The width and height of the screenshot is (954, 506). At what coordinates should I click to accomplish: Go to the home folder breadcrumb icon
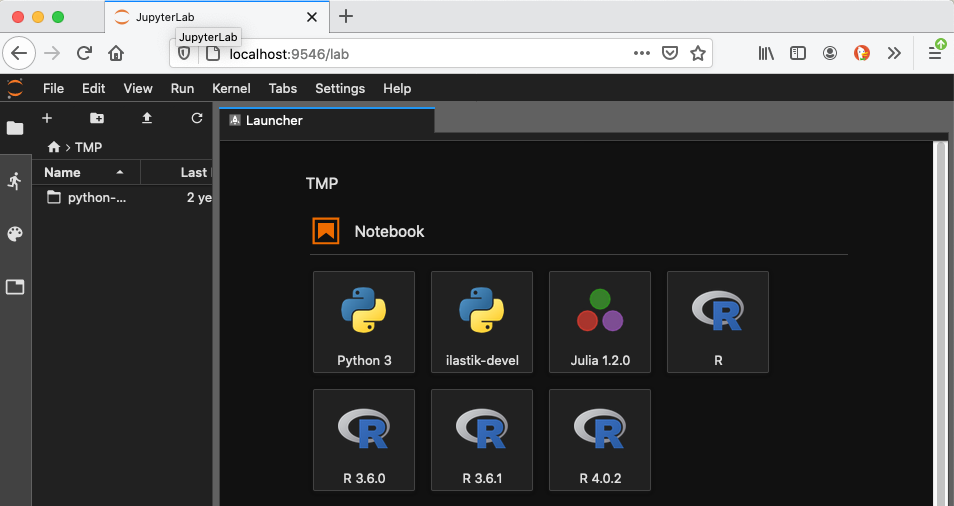point(54,147)
